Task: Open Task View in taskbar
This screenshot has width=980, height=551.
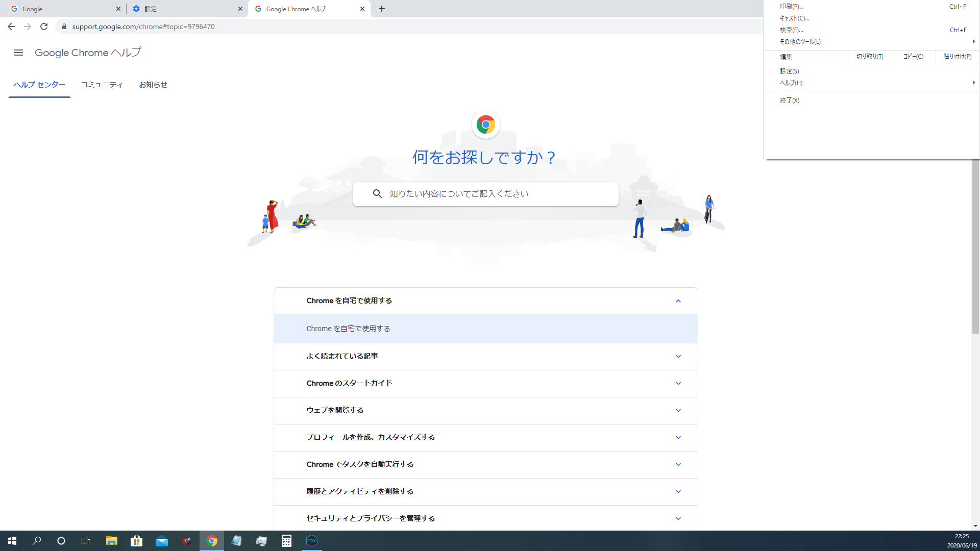Action: coord(86,541)
